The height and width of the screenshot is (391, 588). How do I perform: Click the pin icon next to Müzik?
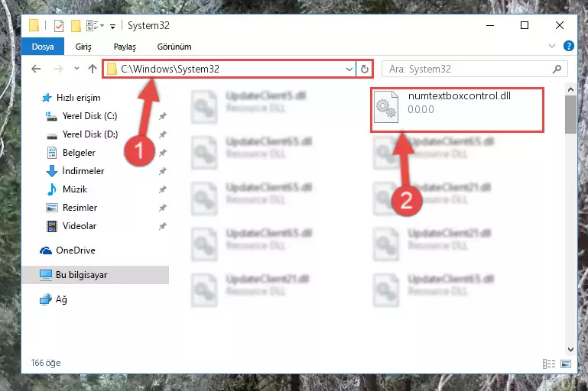(162, 189)
